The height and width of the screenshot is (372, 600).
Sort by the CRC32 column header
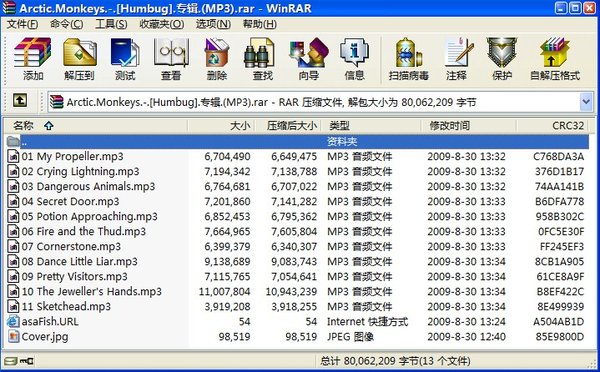(x=552, y=126)
